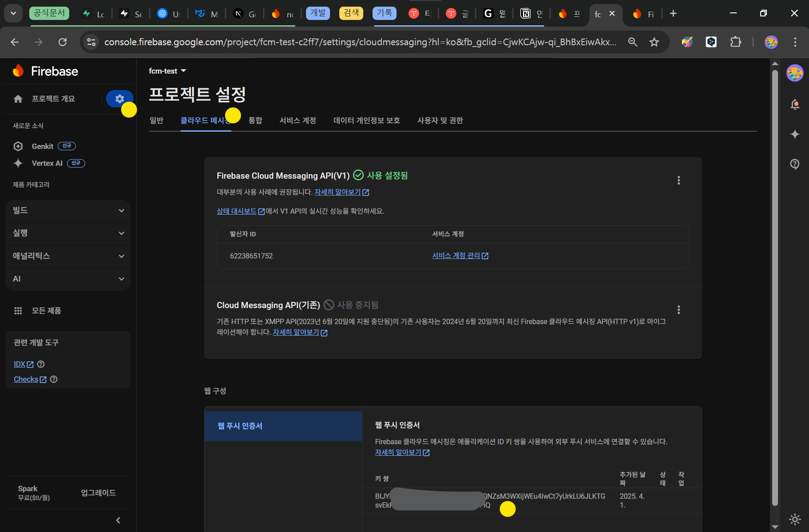Click help icon next to Checks
809x532 pixels.
(54, 379)
